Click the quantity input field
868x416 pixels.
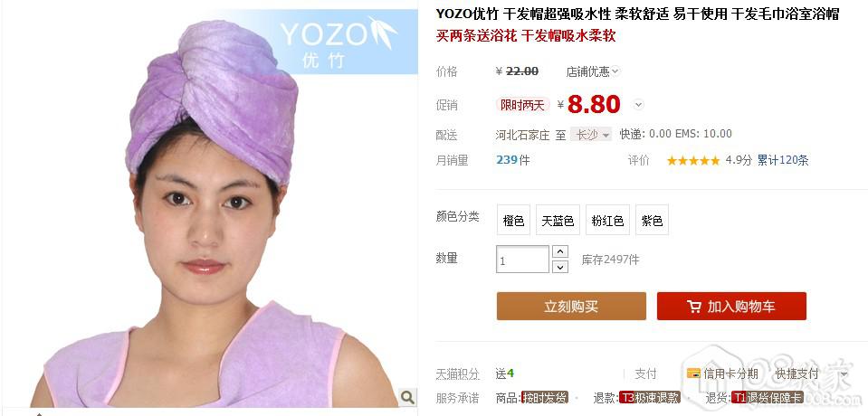click(522, 260)
